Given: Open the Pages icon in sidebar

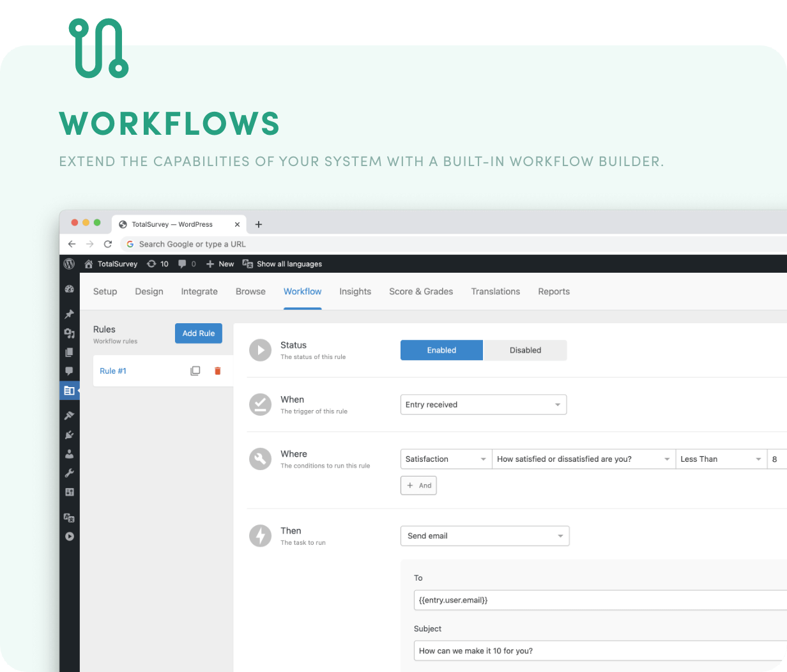Looking at the screenshot, I should pyautogui.click(x=70, y=353).
